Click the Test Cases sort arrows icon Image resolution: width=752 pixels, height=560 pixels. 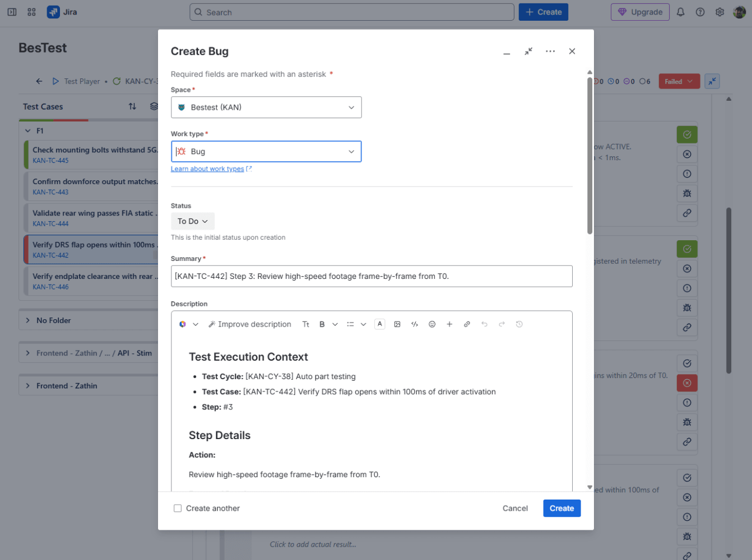click(132, 106)
